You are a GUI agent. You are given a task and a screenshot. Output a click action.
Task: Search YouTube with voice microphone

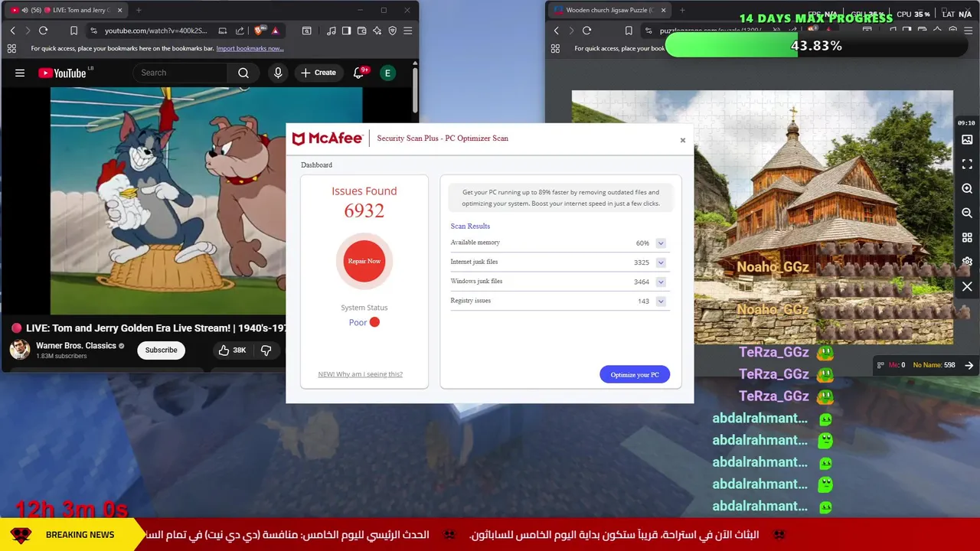point(278,73)
